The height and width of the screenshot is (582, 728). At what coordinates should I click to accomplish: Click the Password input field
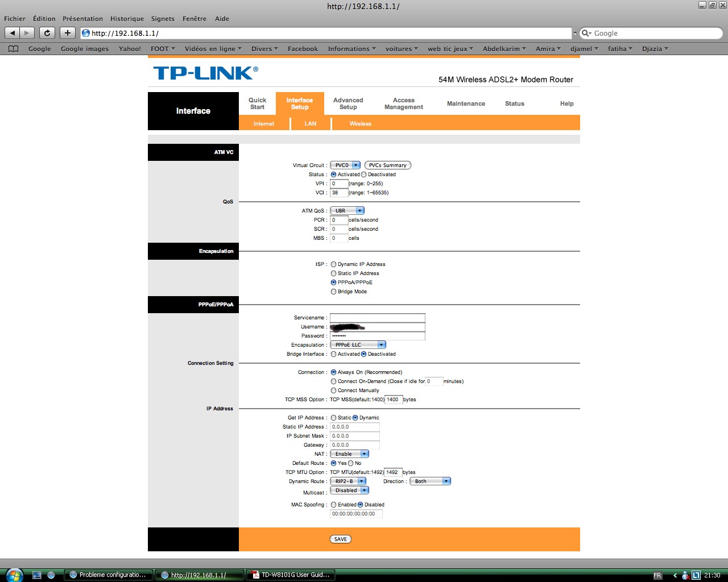tap(378, 336)
